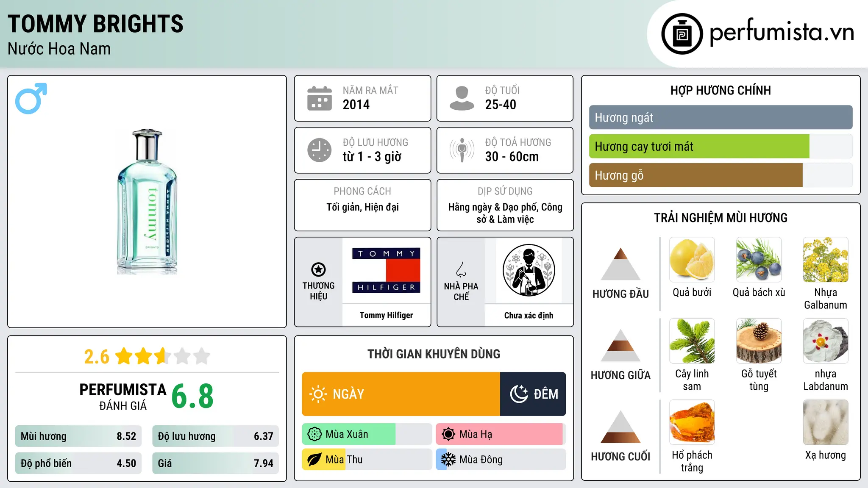Click the longevity value từ 1 - 3 giờ
This screenshot has width=868, height=488.
pos(372,157)
